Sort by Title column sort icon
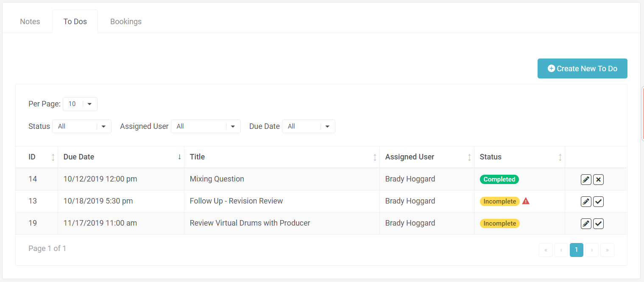This screenshot has height=282, width=644. (x=375, y=157)
